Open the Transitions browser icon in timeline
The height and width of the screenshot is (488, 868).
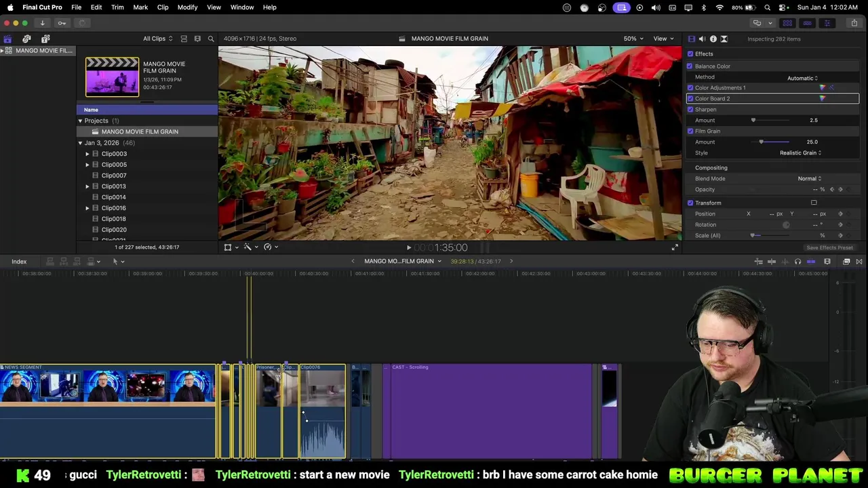pos(859,262)
